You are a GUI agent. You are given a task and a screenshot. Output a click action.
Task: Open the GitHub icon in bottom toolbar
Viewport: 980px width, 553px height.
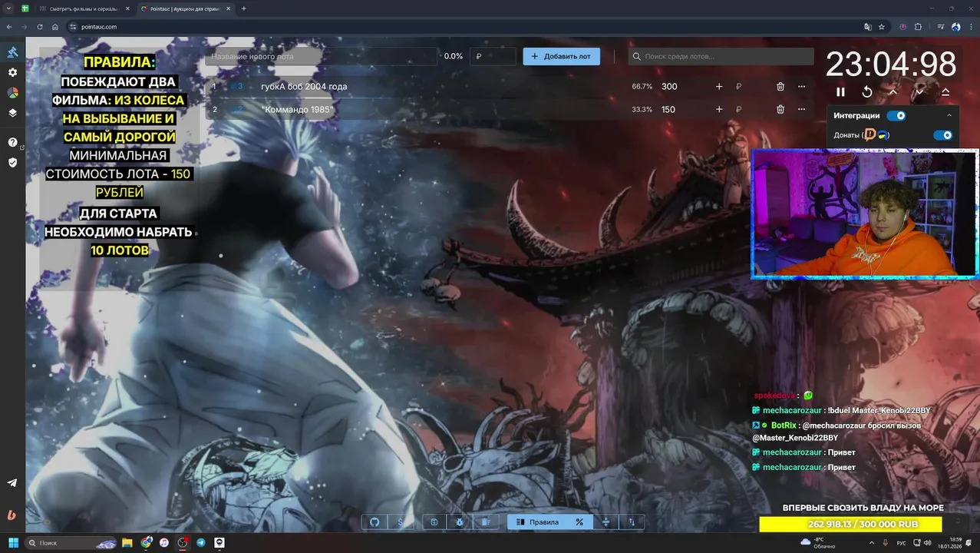tap(375, 522)
